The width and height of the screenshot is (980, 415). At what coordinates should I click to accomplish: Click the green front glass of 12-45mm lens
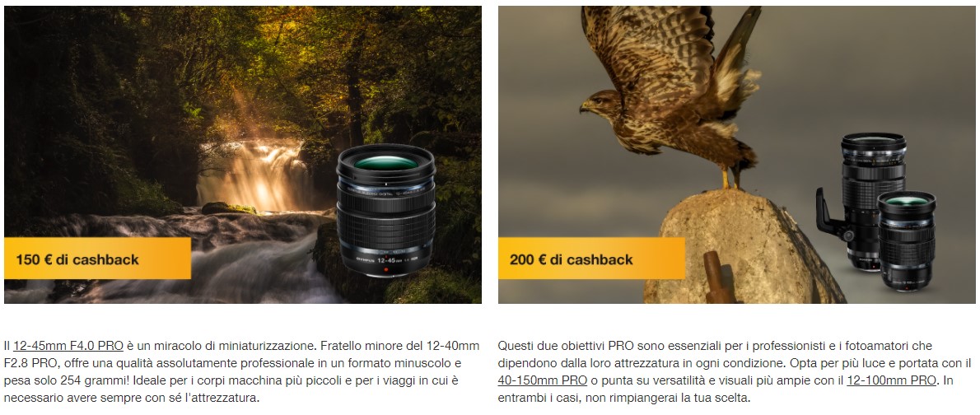point(385,162)
